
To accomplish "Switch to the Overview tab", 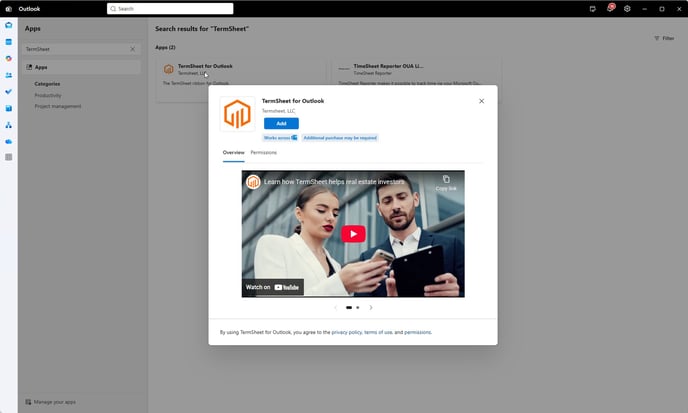I will click(233, 153).
